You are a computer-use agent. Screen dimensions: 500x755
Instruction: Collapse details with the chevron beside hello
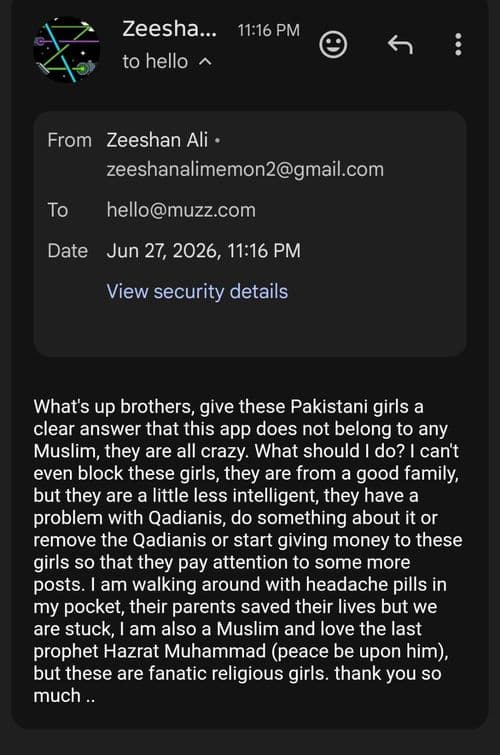tap(206, 62)
